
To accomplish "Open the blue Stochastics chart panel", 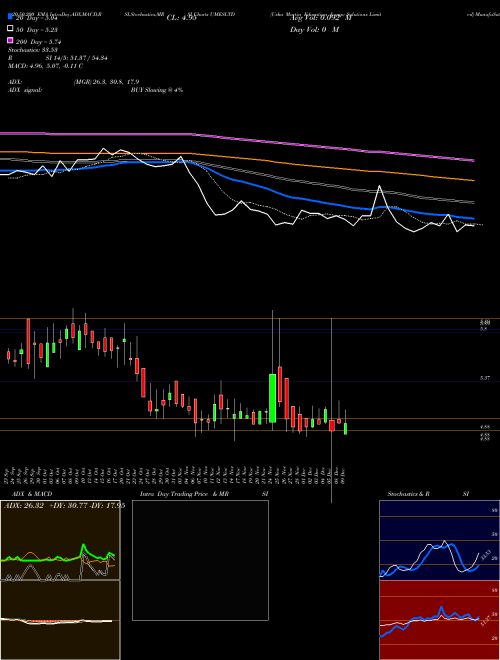I will tap(439, 540).
